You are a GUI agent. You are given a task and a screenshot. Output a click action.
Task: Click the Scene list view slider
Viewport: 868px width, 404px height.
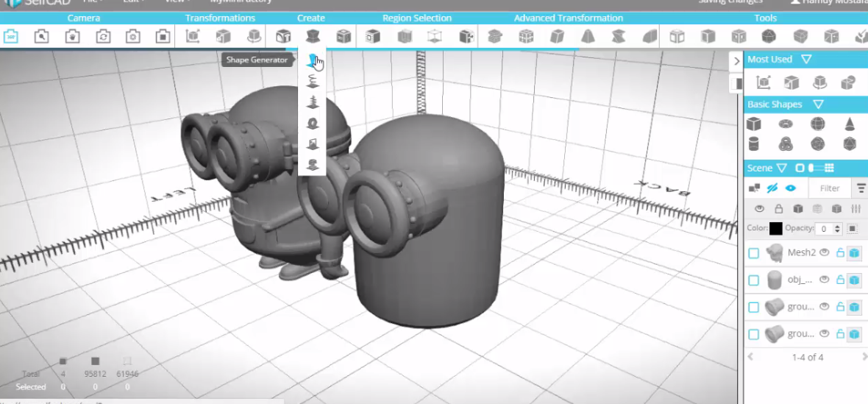click(812, 168)
